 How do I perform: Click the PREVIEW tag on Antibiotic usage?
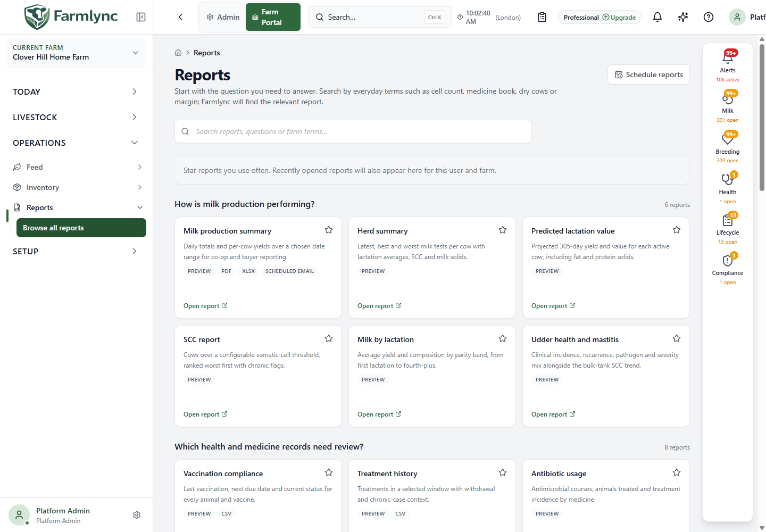[x=547, y=514]
